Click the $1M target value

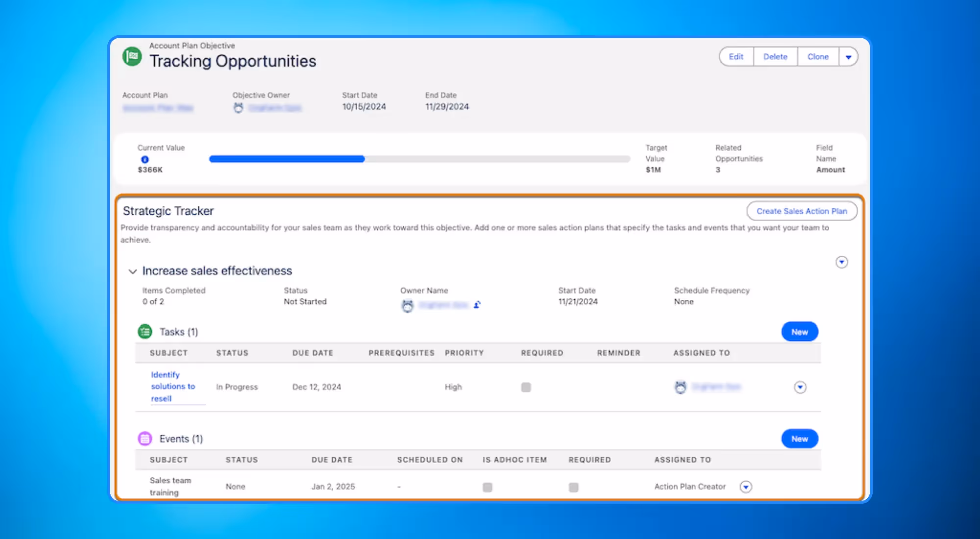point(653,170)
